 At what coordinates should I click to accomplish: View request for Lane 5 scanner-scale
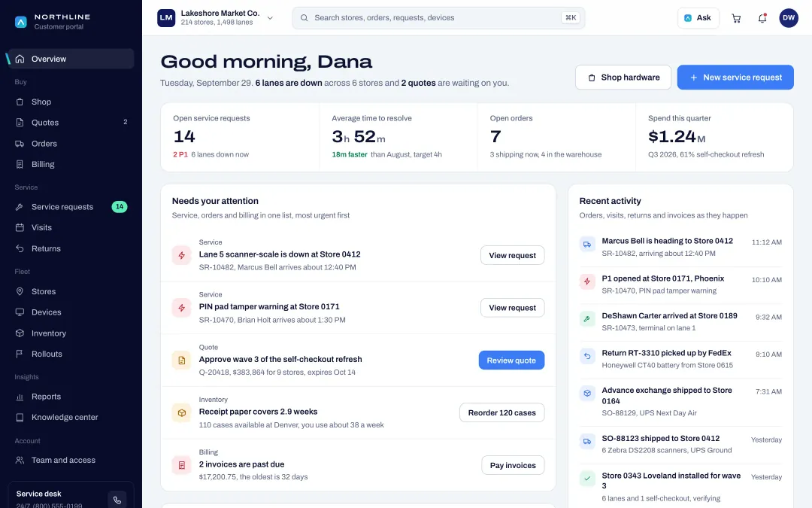(512, 256)
